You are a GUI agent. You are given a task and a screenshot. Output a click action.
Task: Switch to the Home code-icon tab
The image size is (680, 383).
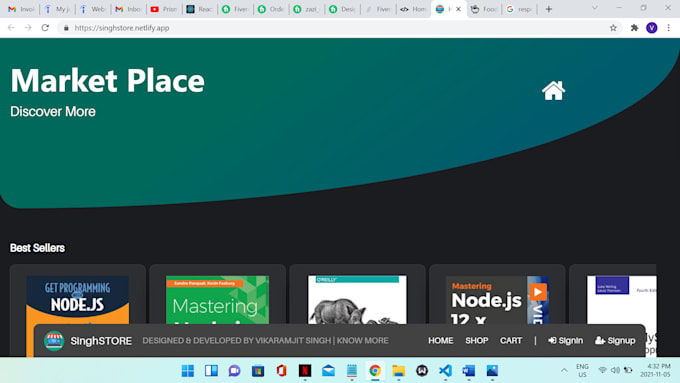point(413,9)
